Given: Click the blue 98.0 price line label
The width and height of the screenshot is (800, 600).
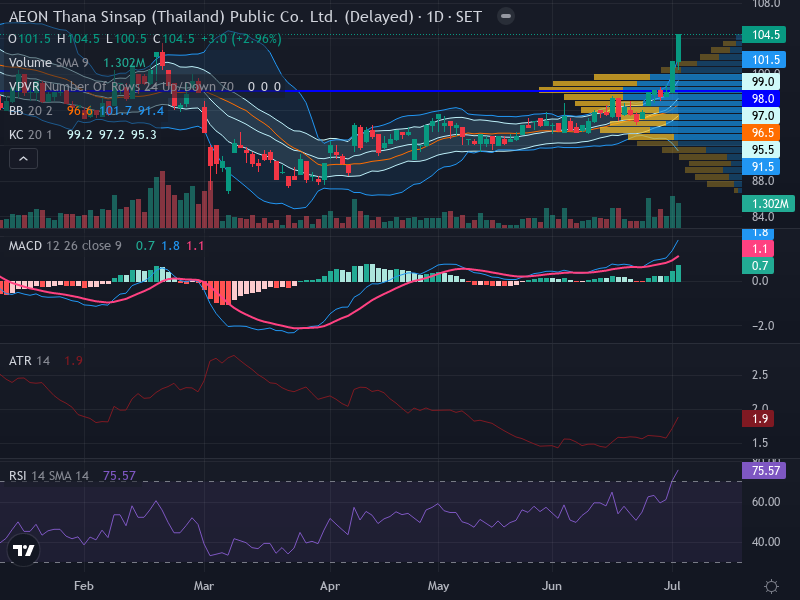Looking at the screenshot, I should point(761,98).
